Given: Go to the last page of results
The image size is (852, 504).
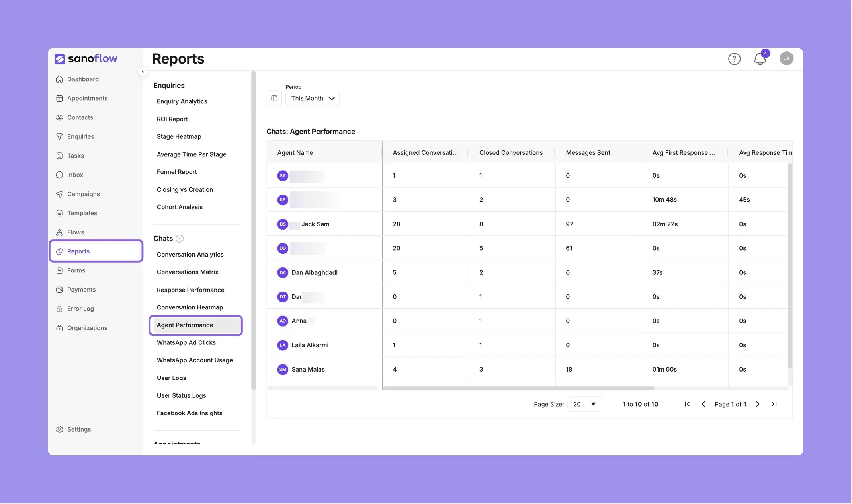Looking at the screenshot, I should click(x=774, y=404).
